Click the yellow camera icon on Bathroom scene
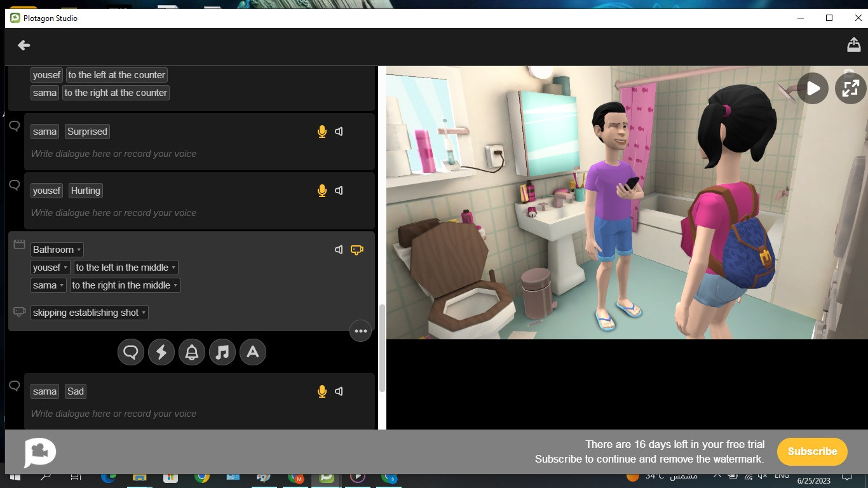 pyautogui.click(x=357, y=250)
